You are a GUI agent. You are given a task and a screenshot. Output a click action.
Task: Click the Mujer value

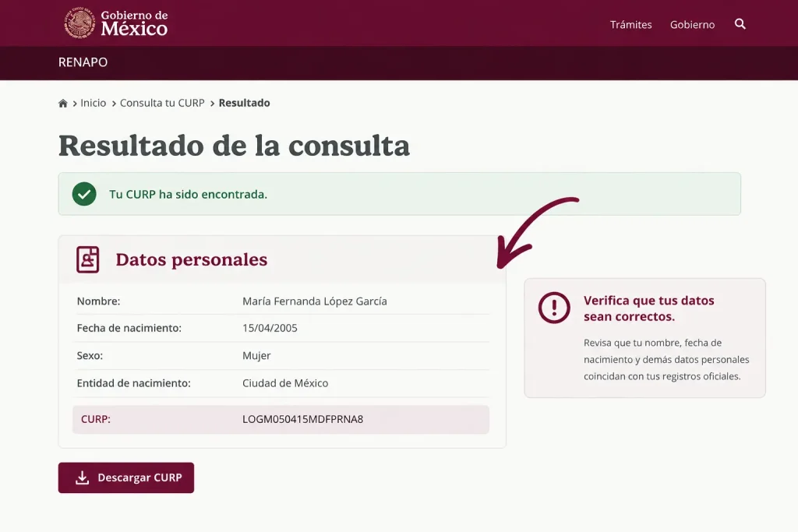coord(256,355)
